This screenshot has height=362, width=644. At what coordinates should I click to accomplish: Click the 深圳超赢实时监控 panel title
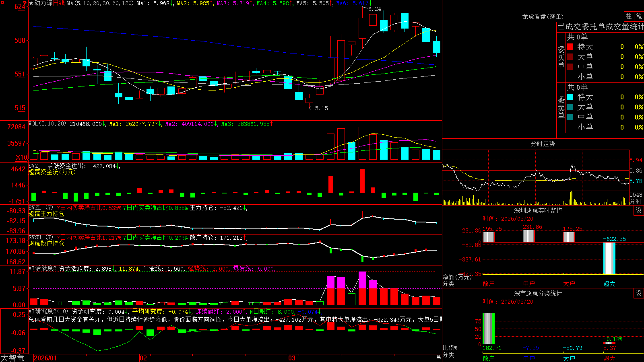tap(538, 210)
